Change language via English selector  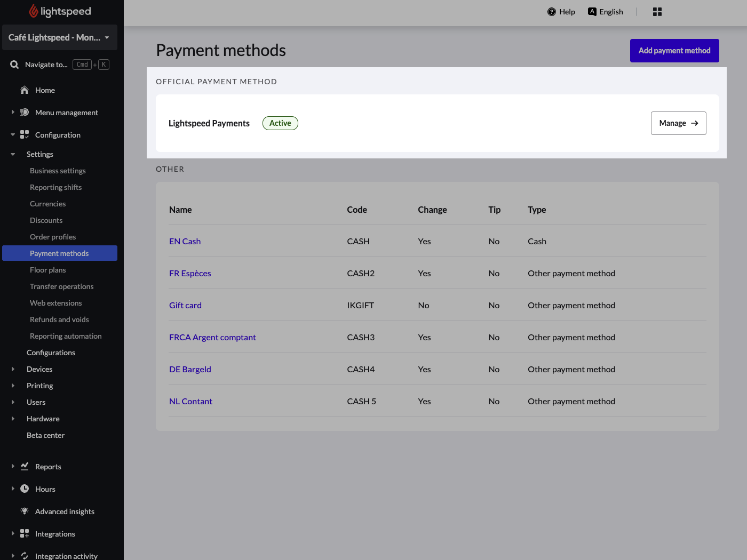(606, 12)
